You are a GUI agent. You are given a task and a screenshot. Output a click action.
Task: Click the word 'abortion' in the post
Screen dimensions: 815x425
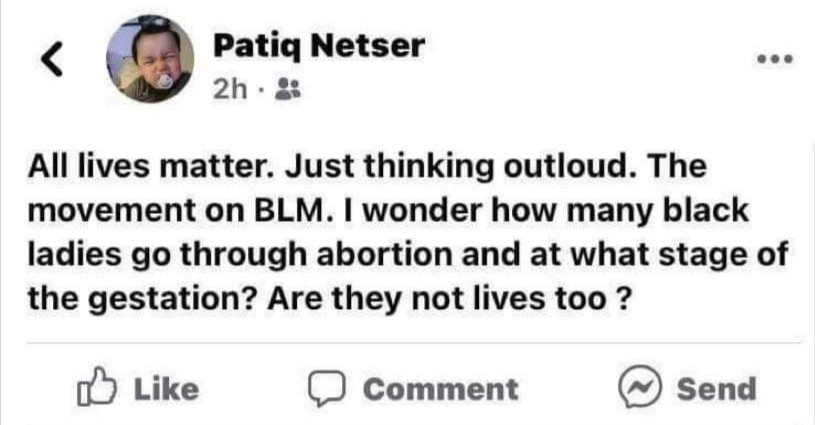coord(385,255)
